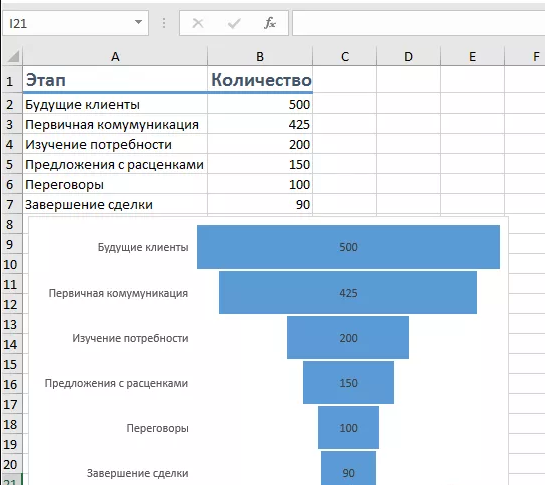This screenshot has width=545, height=485.
Task: Select the Количество header cell
Action: pyautogui.click(x=260, y=80)
